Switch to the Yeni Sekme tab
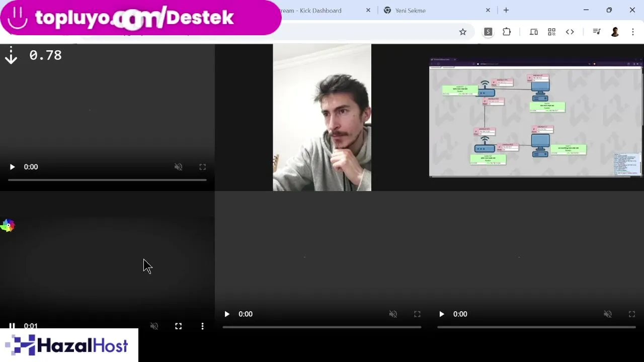Viewport: 644px width, 362px height. (411, 10)
